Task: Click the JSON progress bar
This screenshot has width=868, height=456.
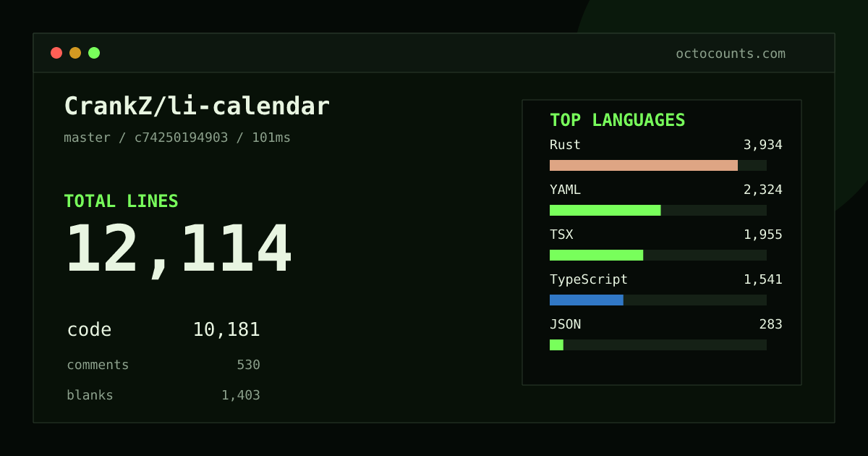Action: [x=658, y=345]
